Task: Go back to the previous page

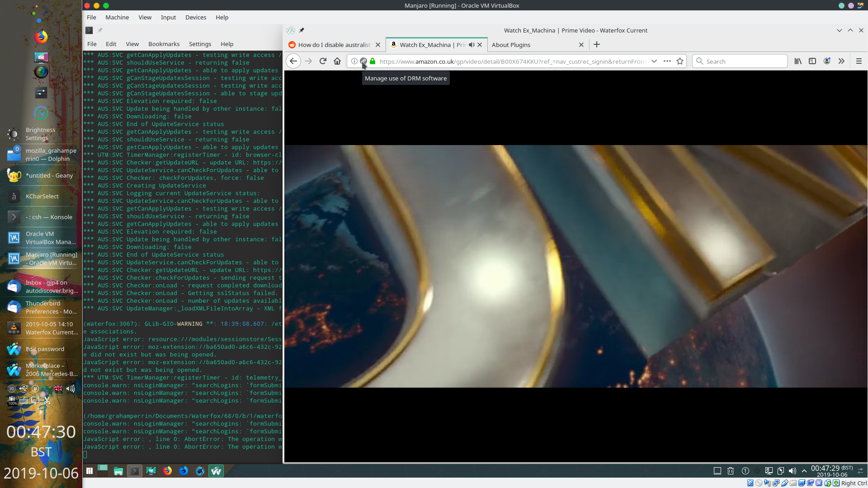Action: [x=293, y=61]
